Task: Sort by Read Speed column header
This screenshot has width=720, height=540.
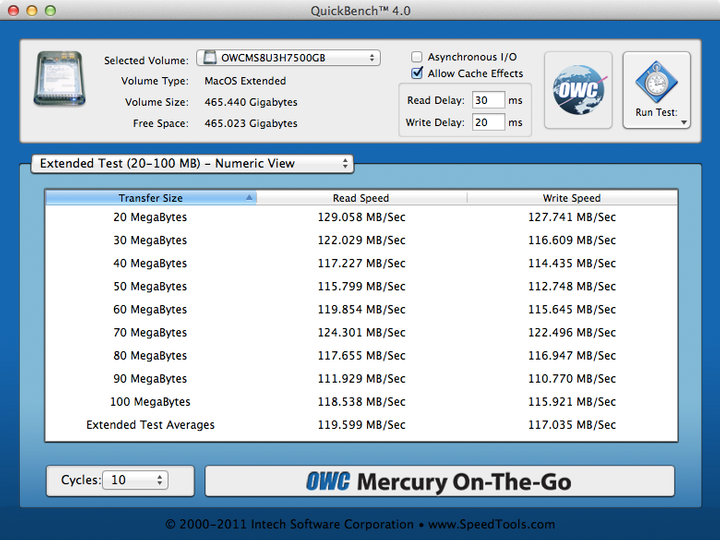Action: click(x=361, y=198)
